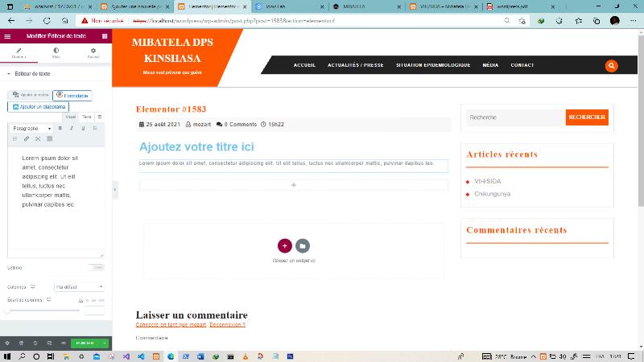644x362 pixels.
Task: Open save options arrow beside publish button
Action: pos(105,343)
